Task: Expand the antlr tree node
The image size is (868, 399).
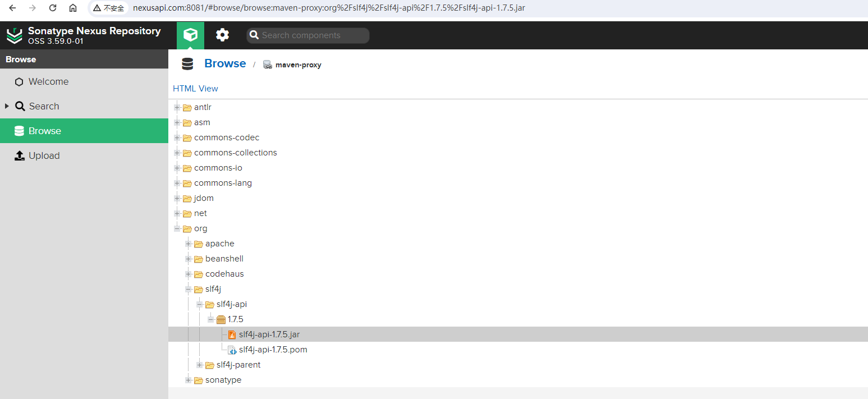Action: (177, 107)
